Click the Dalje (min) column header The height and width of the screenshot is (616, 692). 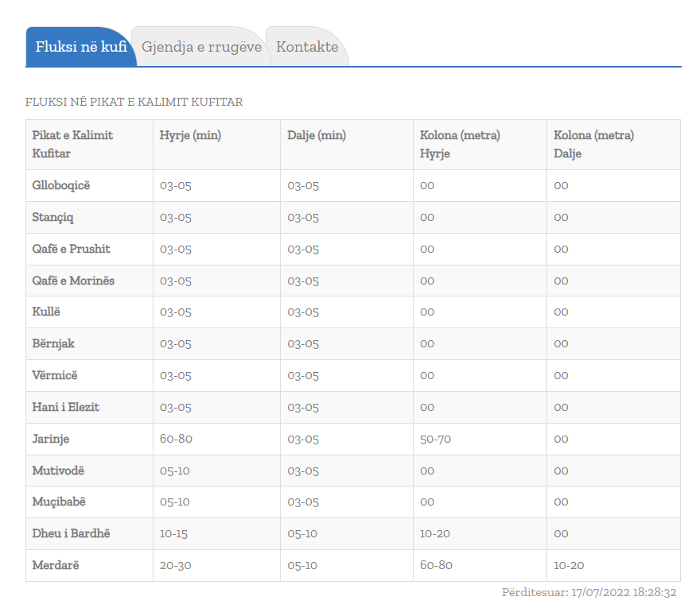click(317, 135)
